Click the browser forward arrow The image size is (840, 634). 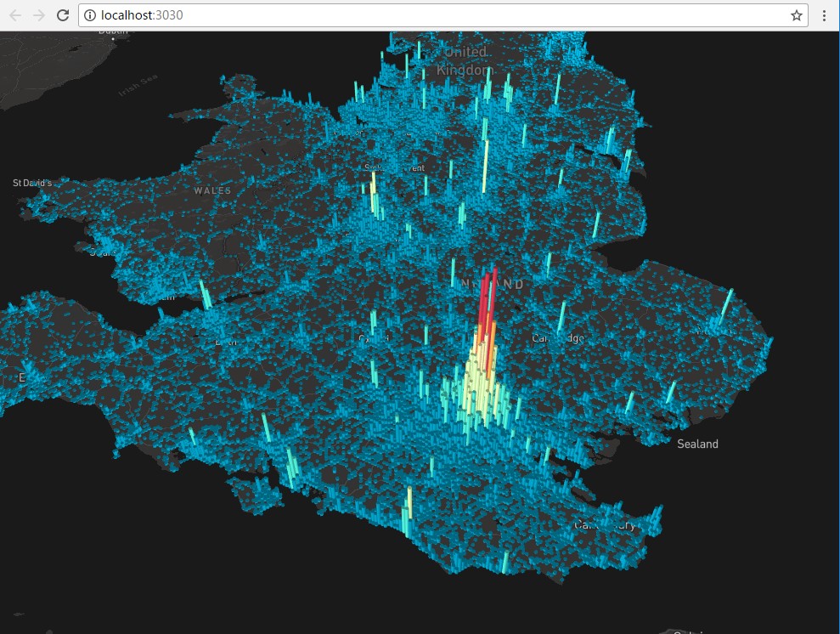click(38, 15)
